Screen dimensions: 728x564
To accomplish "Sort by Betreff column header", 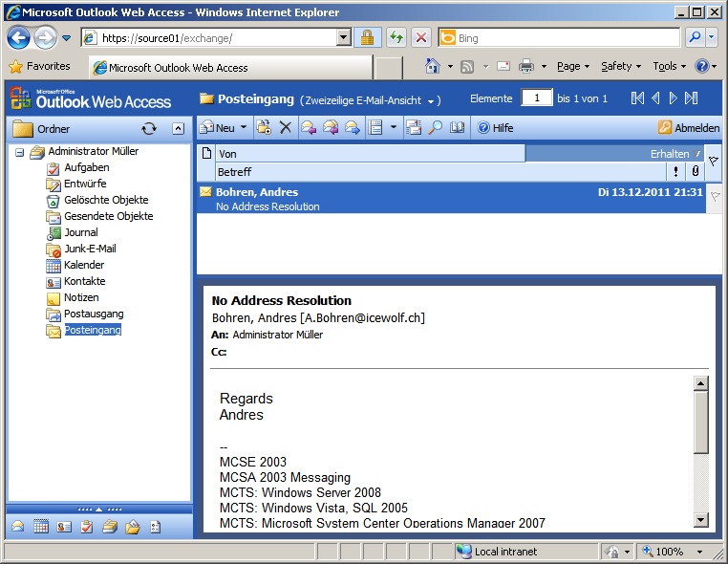I will [x=440, y=172].
